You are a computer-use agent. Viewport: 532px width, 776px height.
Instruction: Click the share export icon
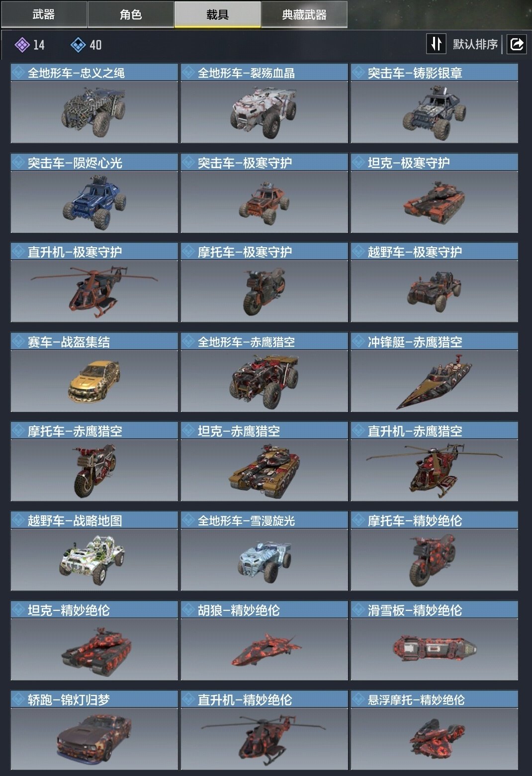[517, 44]
